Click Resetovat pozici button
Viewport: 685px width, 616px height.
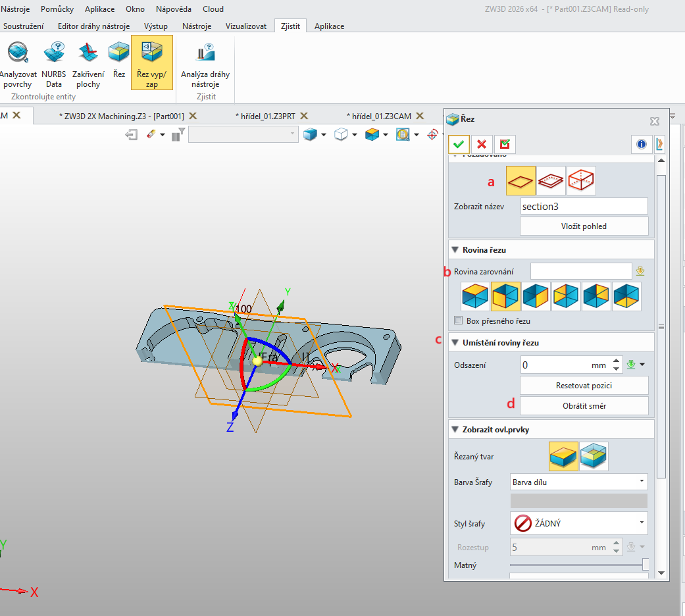coord(584,386)
